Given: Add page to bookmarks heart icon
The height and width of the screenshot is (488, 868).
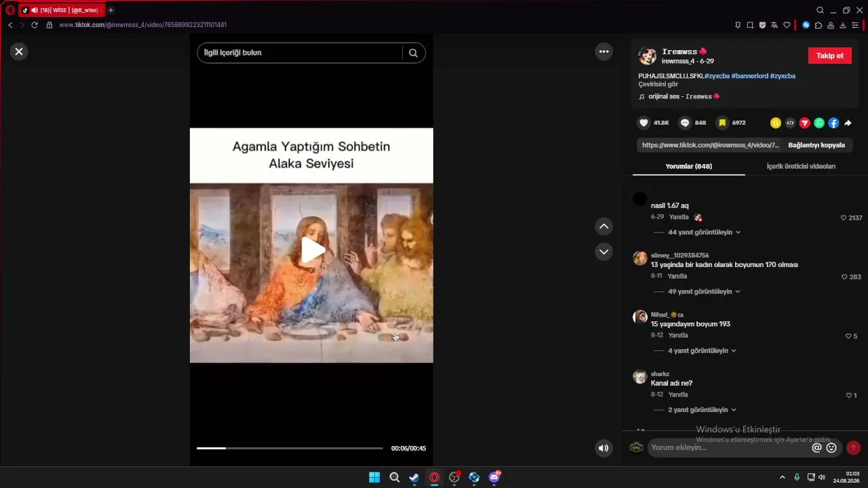Looking at the screenshot, I should [x=787, y=25].
